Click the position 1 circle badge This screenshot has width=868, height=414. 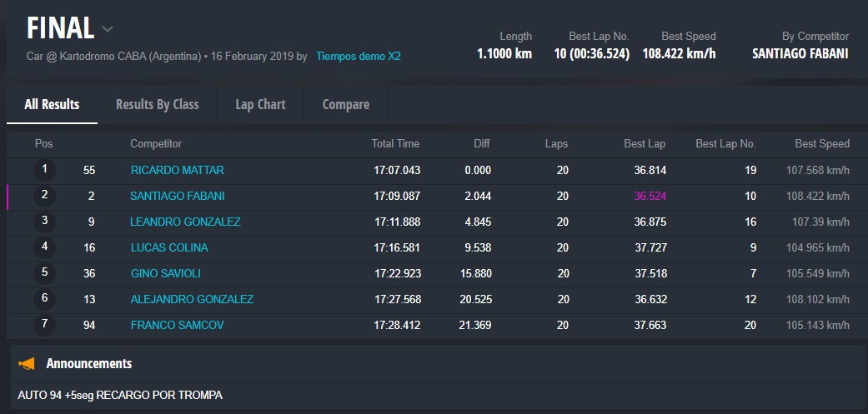tap(44, 170)
